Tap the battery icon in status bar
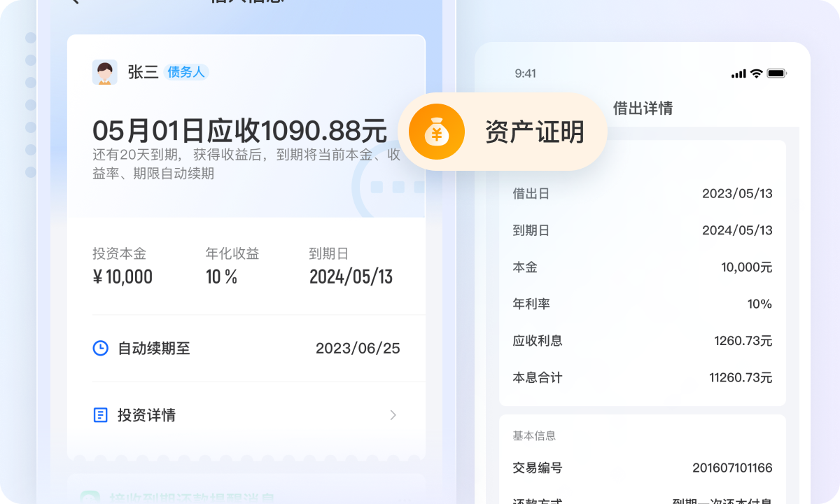The width and height of the screenshot is (840, 504). (x=776, y=73)
